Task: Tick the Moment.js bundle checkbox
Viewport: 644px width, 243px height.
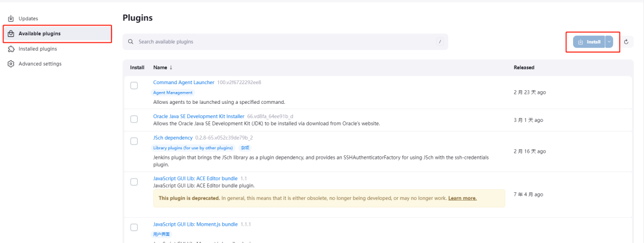Action: (134, 227)
